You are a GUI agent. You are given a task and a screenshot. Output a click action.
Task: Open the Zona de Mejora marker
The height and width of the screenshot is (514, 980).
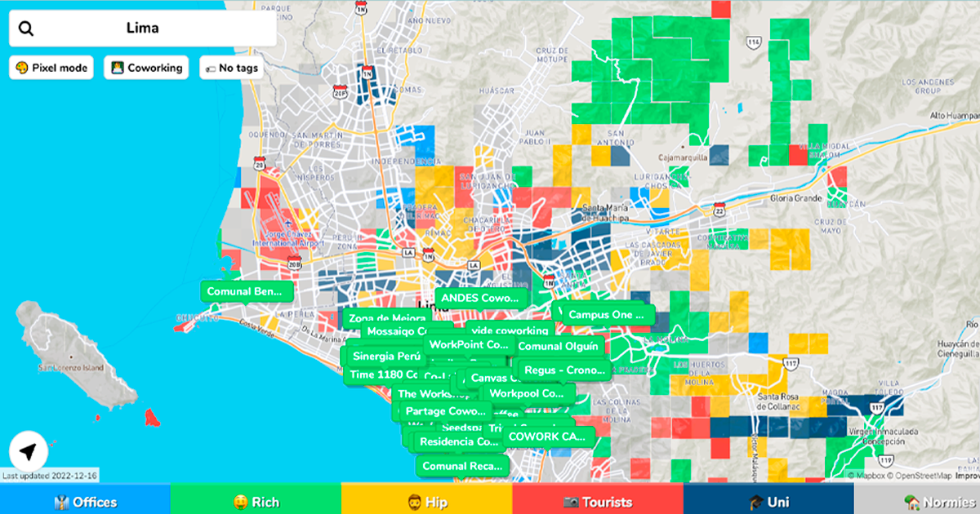pos(387,318)
